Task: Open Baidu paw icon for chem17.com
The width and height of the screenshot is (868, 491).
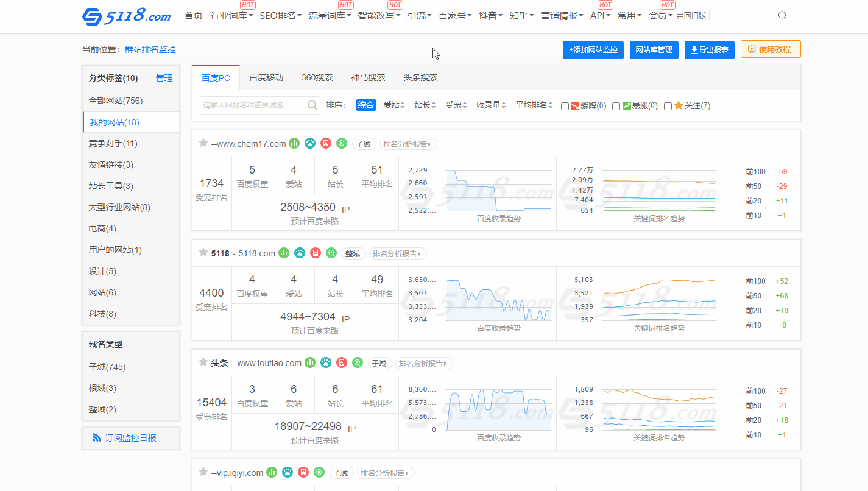Action: tap(310, 143)
